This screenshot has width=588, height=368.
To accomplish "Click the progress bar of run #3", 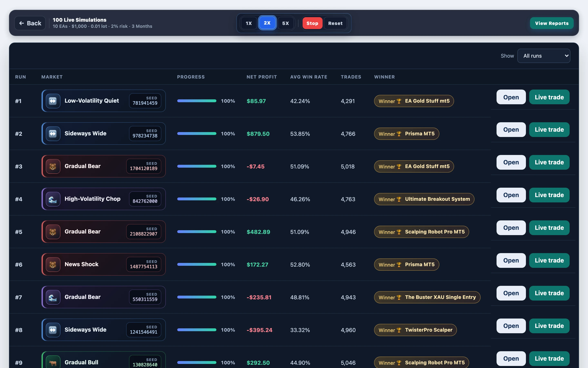I will point(197,166).
